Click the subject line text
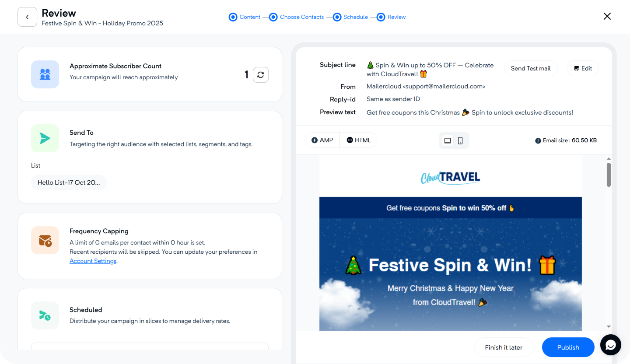Image resolution: width=630 pixels, height=364 pixels. (x=430, y=70)
